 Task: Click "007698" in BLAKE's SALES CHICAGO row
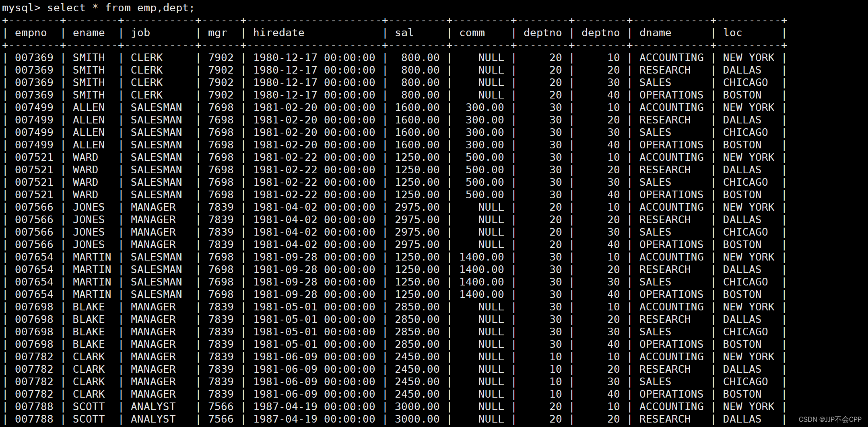(x=34, y=332)
